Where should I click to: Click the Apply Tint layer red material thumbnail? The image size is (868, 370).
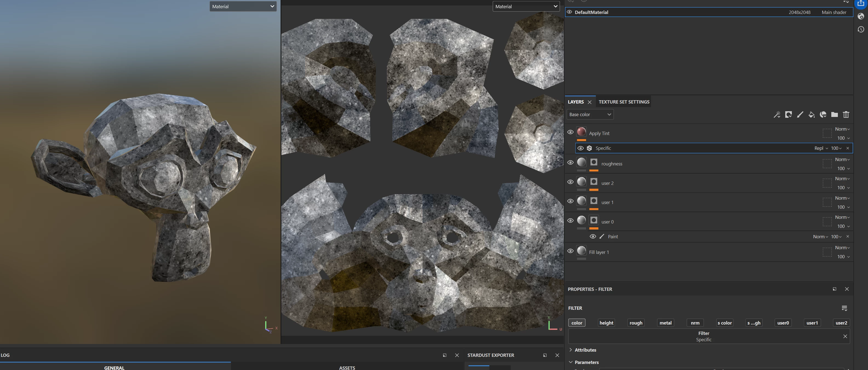pyautogui.click(x=581, y=131)
